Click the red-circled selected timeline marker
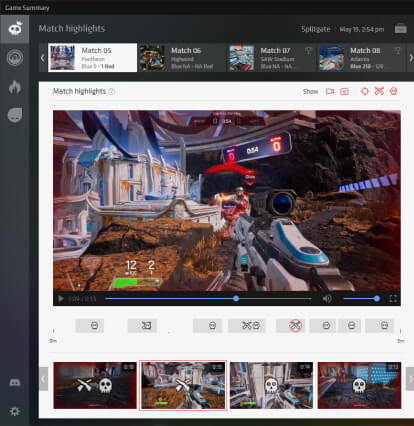The image size is (414, 426). (290, 326)
